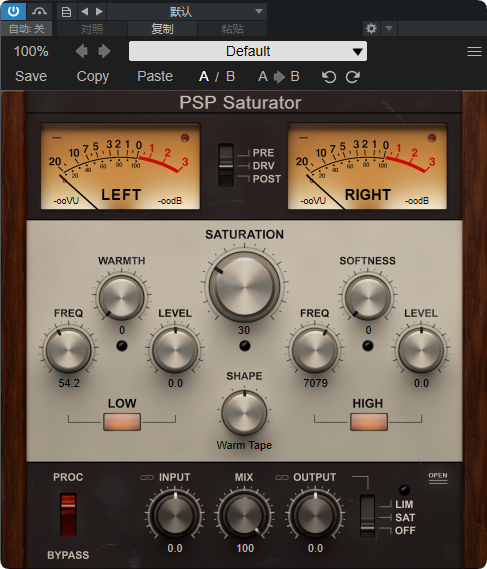
Task: Select DRV metering label
Action: click(263, 166)
